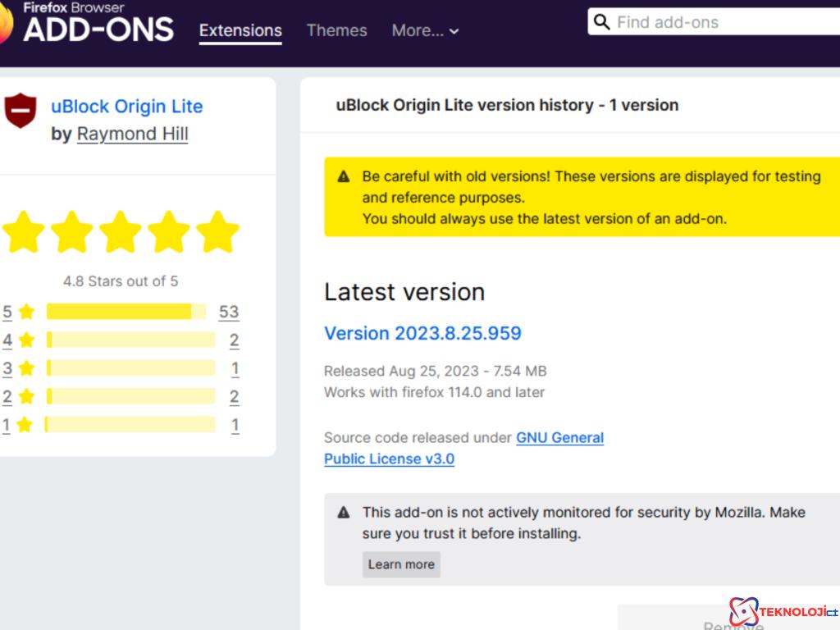The image size is (840, 630).
Task: Click the uBlock Origin Lite shield icon
Action: point(21,109)
